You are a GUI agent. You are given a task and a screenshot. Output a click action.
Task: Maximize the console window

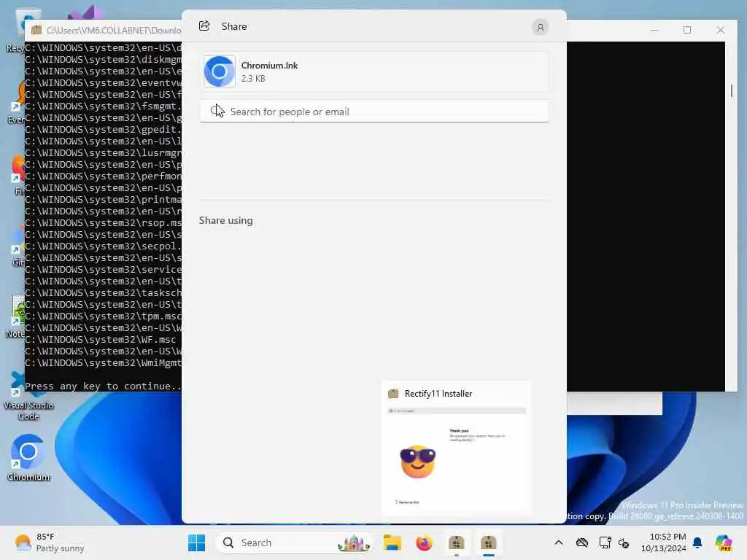point(687,30)
